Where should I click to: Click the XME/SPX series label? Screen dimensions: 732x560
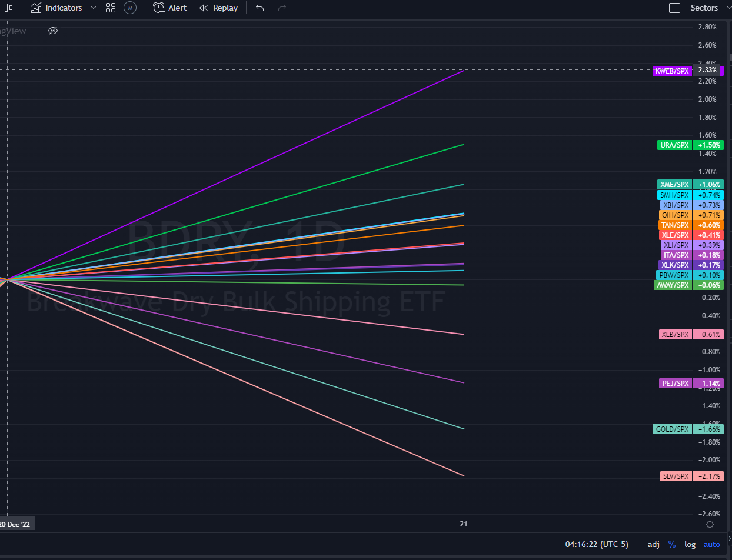[x=674, y=184]
